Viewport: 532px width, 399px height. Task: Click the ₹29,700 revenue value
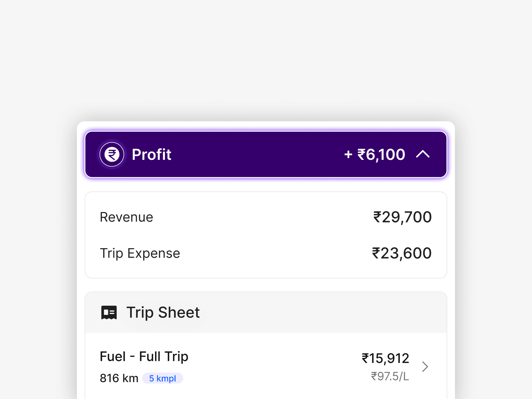tap(402, 217)
